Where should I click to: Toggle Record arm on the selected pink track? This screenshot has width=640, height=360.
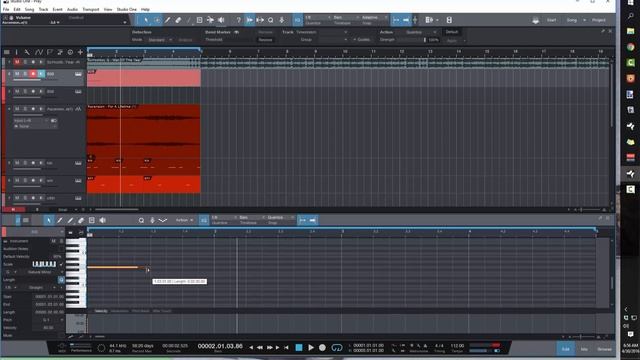point(33,74)
